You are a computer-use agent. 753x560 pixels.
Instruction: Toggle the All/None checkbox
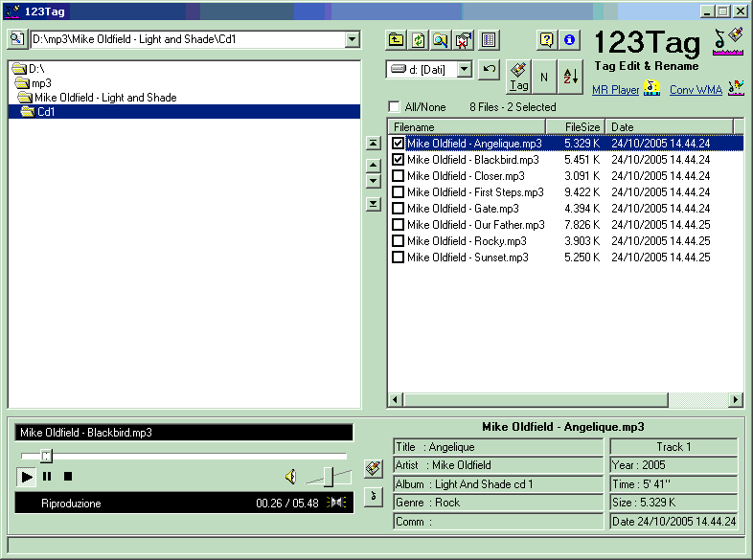tap(394, 107)
